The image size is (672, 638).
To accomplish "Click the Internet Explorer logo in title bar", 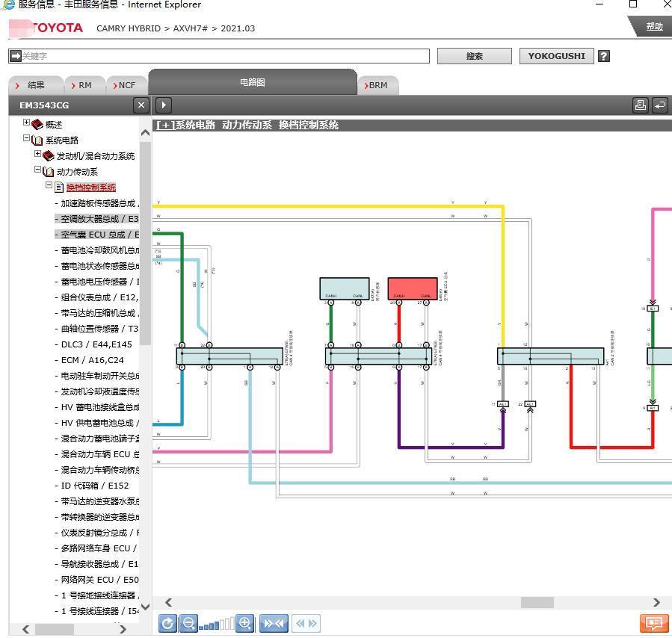I will (x=7, y=4).
